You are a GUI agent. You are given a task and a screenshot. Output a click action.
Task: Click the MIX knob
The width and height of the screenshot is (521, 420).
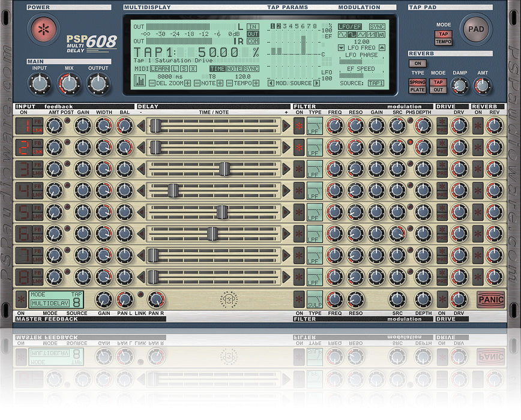tap(69, 83)
